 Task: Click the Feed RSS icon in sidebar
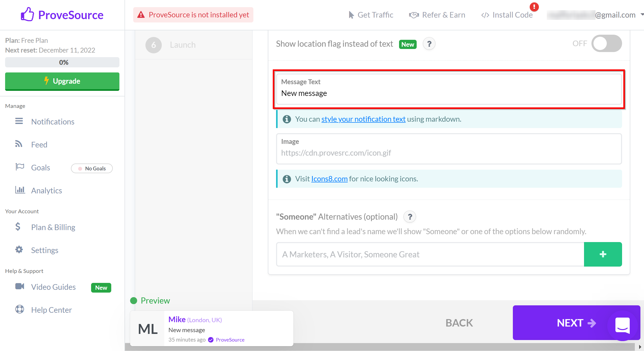pos(19,144)
